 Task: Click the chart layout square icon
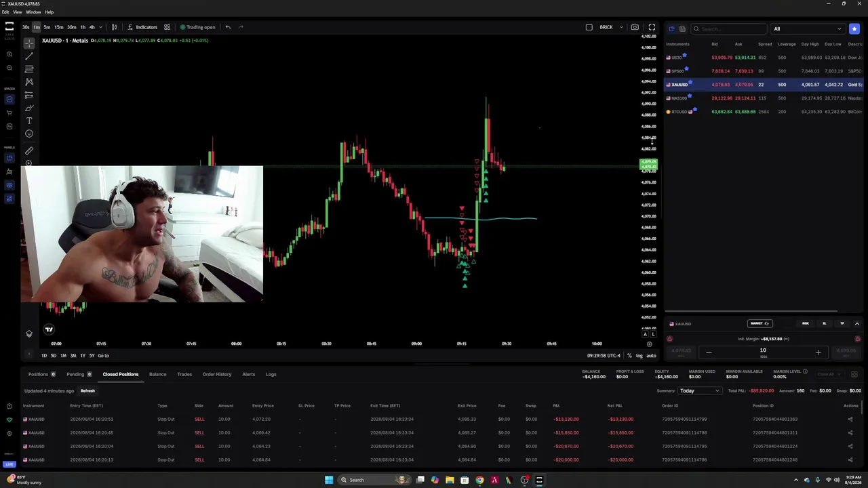589,27
